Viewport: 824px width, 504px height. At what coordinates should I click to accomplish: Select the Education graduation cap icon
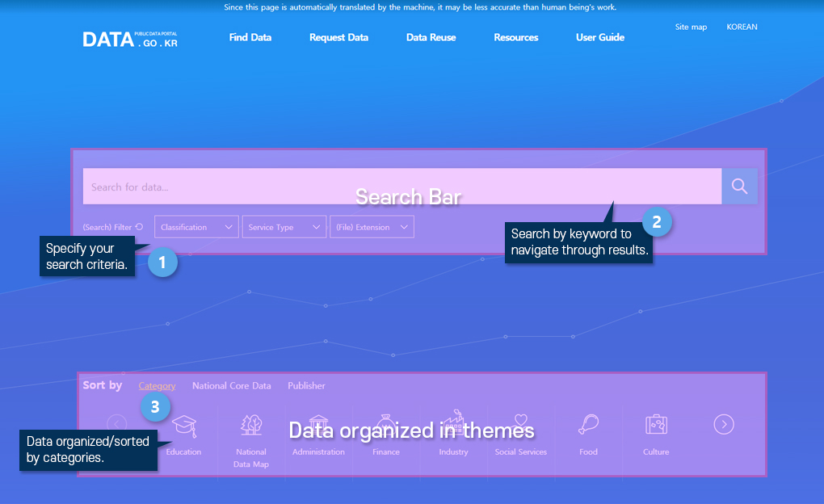point(184,425)
